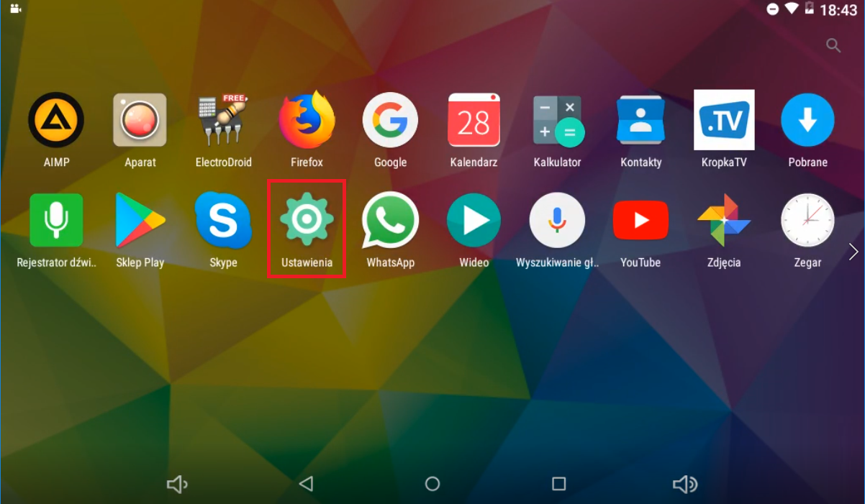Open Wyszukiwanie głosowe voice search
Screen dimensions: 865x504
[x=557, y=221]
